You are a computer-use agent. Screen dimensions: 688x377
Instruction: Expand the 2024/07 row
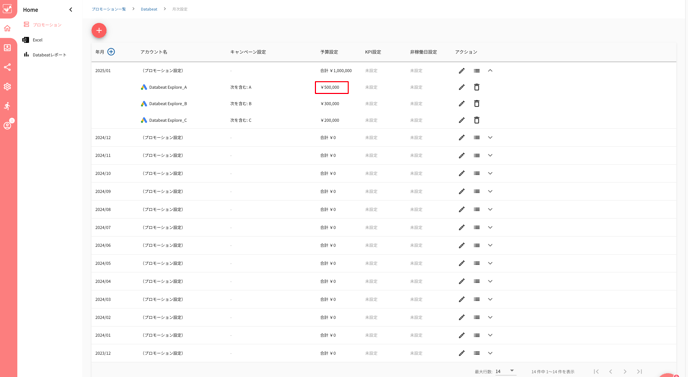pos(490,227)
